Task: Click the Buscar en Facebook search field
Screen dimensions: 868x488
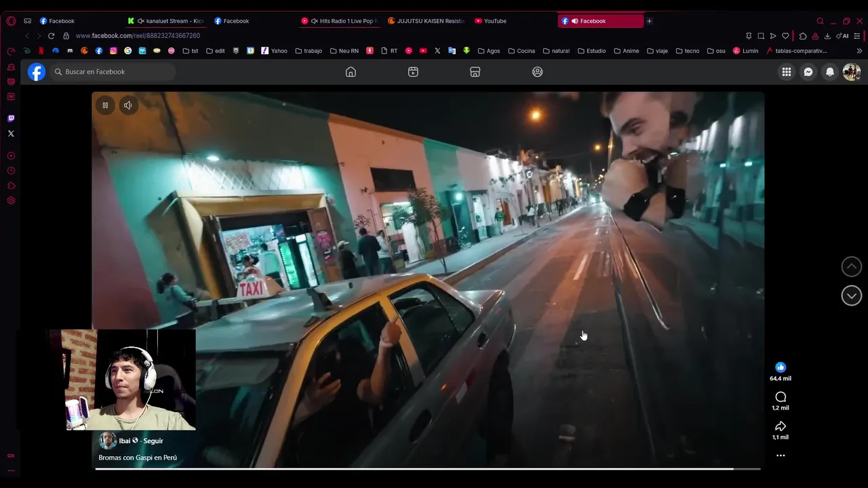Action: tap(113, 72)
